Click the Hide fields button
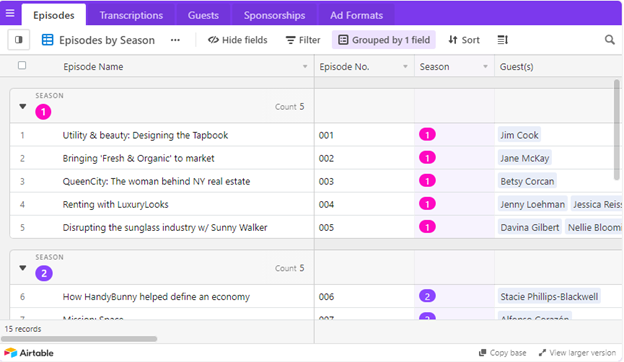 pos(238,40)
